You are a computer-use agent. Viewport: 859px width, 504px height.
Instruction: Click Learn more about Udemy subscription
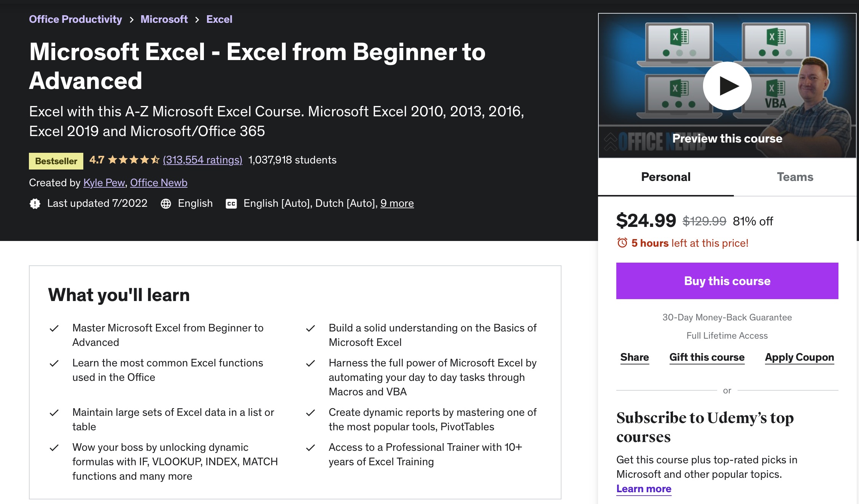pos(644,489)
